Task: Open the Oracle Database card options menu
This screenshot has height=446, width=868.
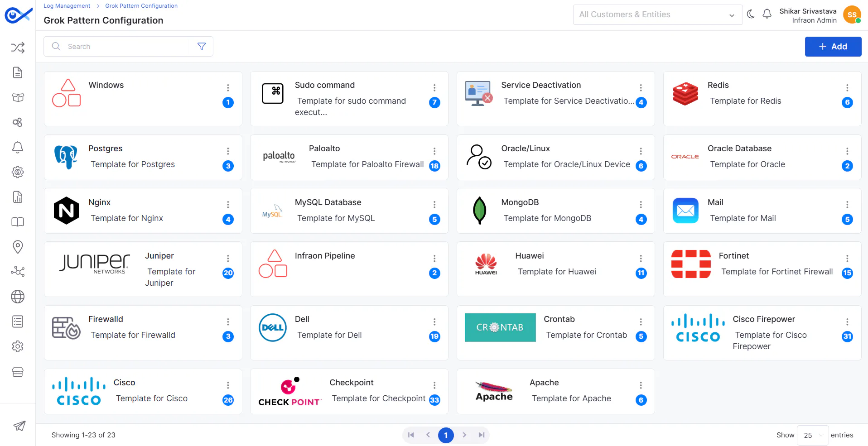Action: (x=847, y=151)
